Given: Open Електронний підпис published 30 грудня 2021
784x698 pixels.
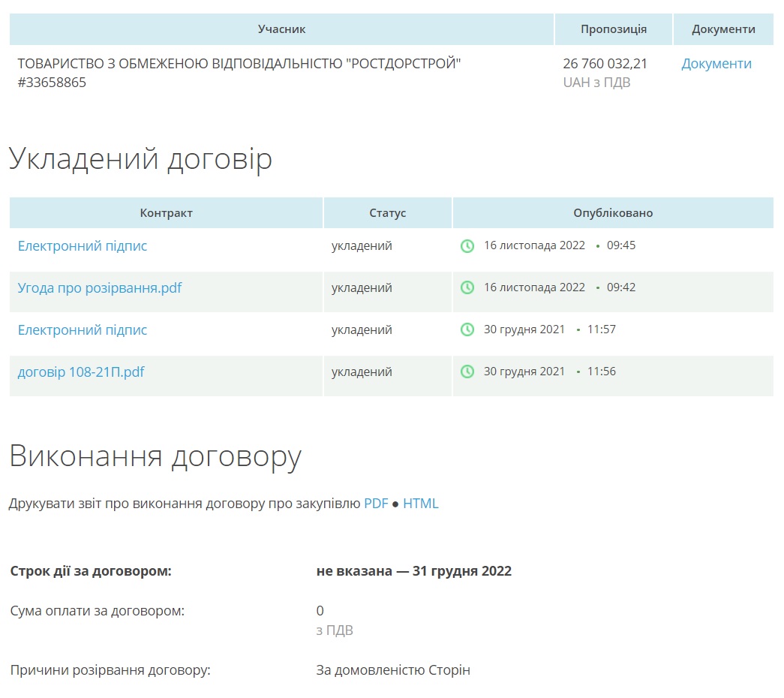Looking at the screenshot, I should click(x=83, y=330).
